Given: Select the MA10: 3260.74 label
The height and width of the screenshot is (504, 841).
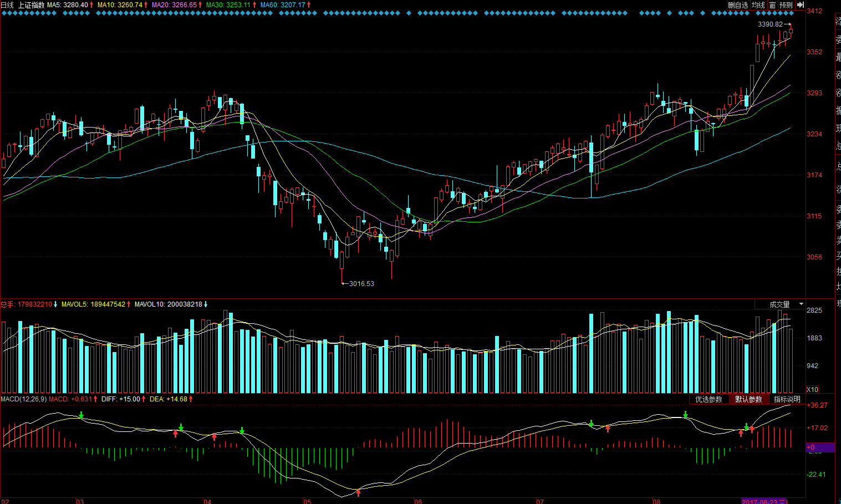Looking at the screenshot, I should (x=120, y=5).
